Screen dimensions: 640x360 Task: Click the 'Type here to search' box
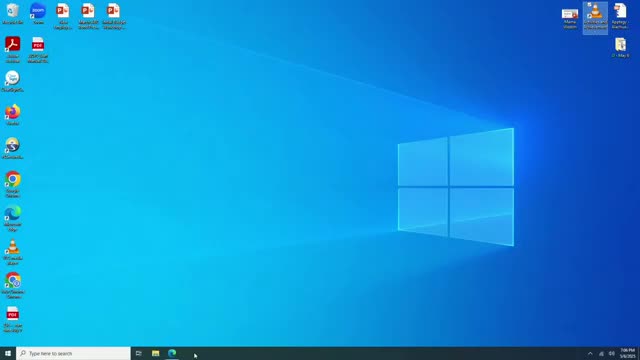(73, 353)
